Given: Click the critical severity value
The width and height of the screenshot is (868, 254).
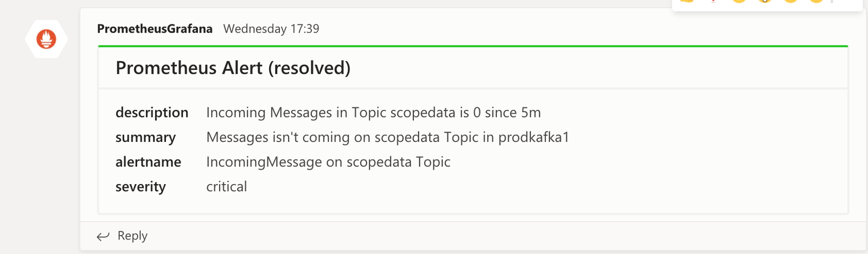Looking at the screenshot, I should click(x=226, y=187).
